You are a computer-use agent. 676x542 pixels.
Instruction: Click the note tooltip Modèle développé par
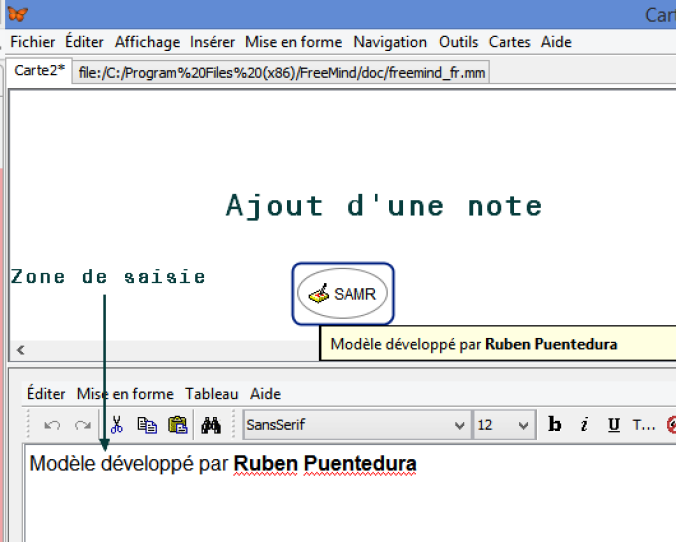(498, 344)
